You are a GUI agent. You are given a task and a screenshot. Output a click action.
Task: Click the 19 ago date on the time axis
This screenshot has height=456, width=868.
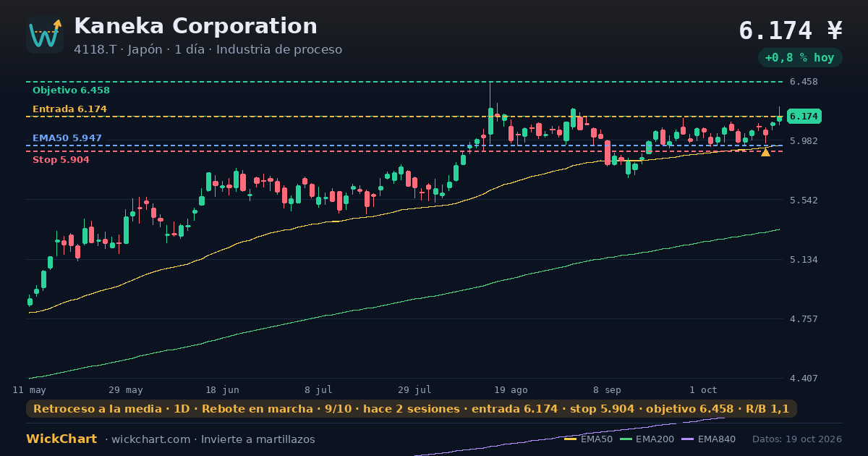pos(511,389)
